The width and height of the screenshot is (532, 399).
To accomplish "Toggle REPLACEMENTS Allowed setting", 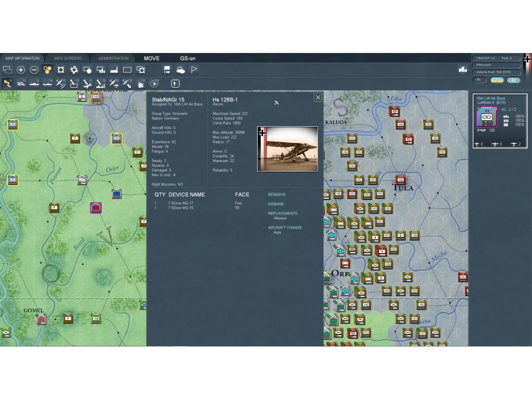I will tap(281, 218).
